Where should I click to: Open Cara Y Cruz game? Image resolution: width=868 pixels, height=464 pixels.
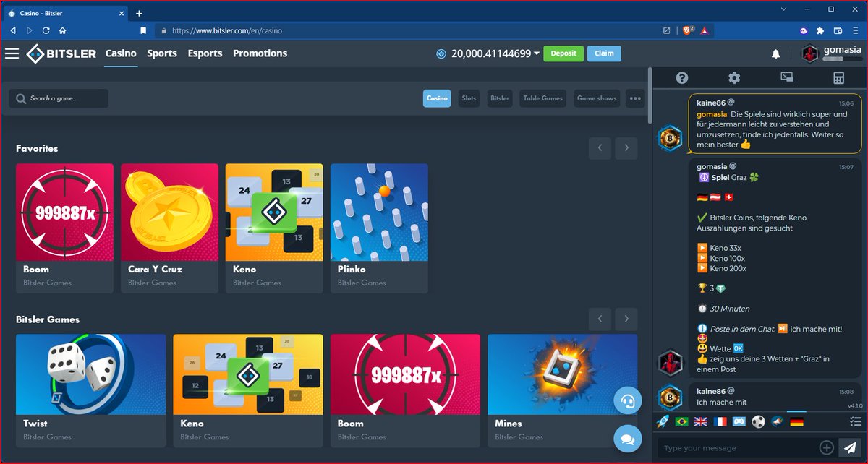click(x=169, y=228)
